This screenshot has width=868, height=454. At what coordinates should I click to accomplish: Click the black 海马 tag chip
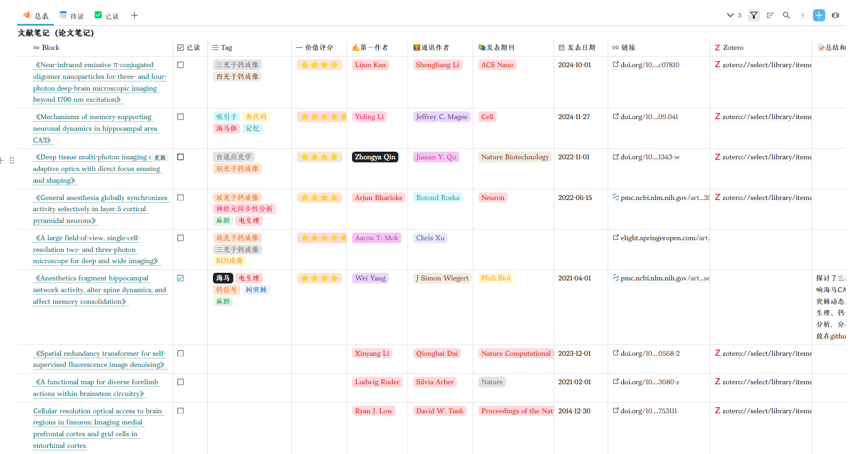(x=223, y=278)
